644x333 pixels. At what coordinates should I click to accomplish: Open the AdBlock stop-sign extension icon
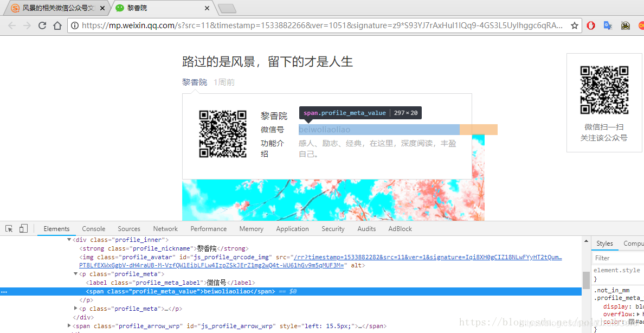[x=590, y=25]
